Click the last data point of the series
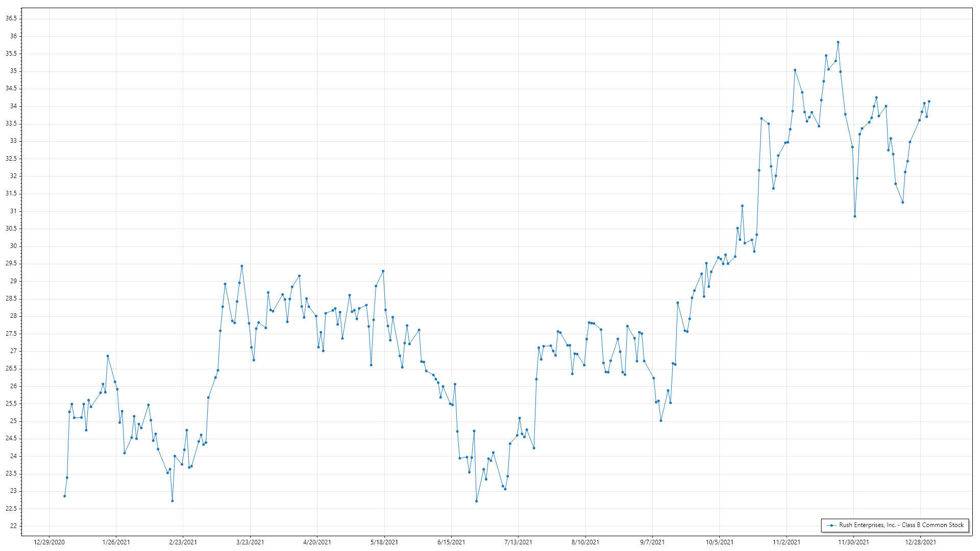The image size is (980, 551). [929, 102]
